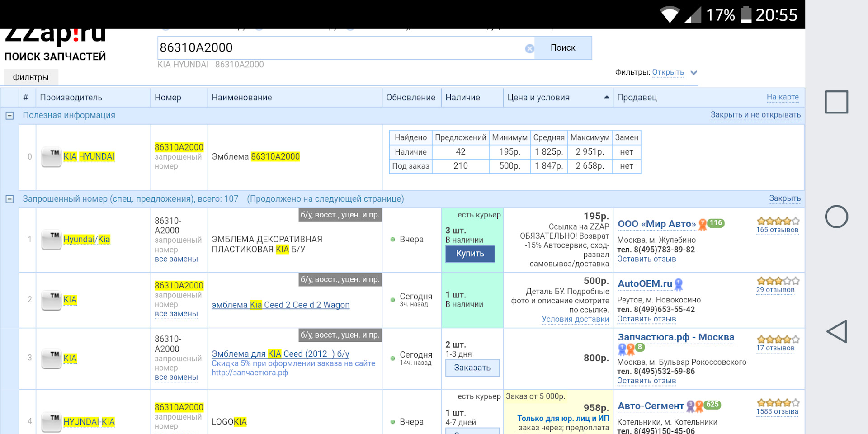Open the ООО «Мир Авто» seller link
The image size is (868, 434).
(657, 224)
